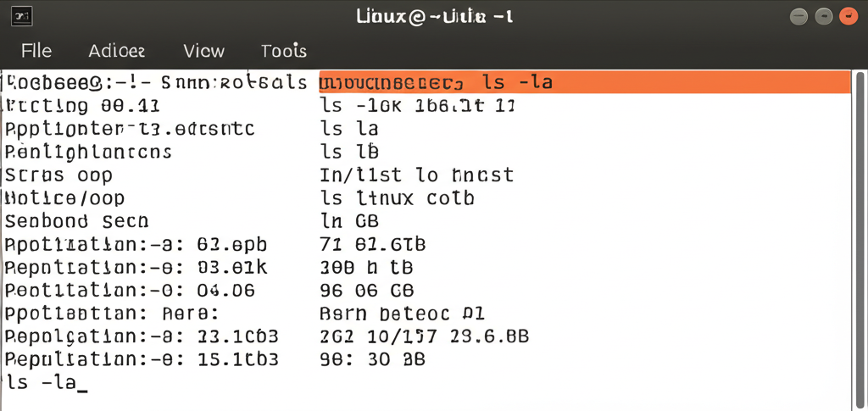Click the '96 06 GB' value
The image size is (868, 411).
pos(367,291)
